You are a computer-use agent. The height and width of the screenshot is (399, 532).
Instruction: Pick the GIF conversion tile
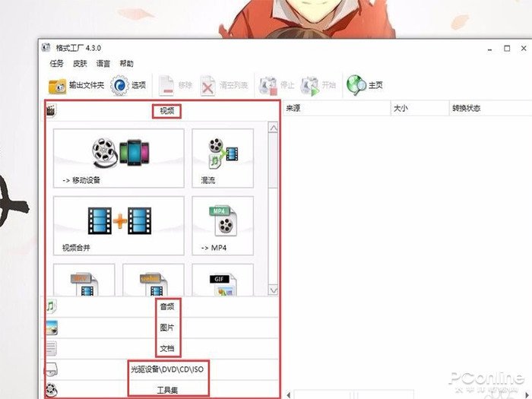[x=225, y=280]
